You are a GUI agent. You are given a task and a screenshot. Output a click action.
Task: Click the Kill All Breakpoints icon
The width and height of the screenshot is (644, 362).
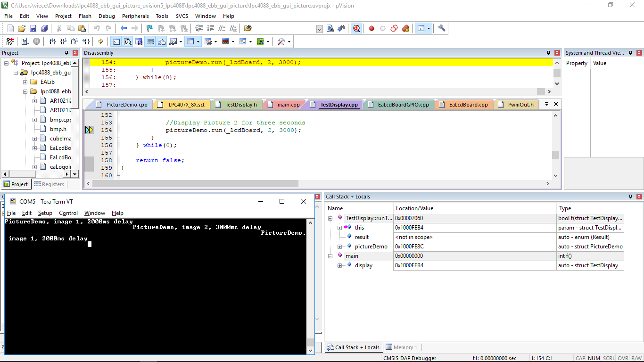[405, 28]
